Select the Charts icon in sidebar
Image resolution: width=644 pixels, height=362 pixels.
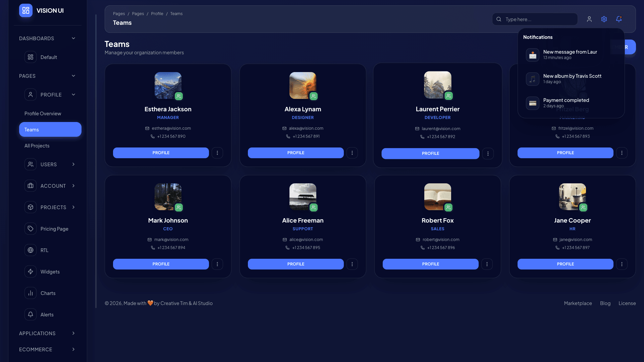click(31, 293)
